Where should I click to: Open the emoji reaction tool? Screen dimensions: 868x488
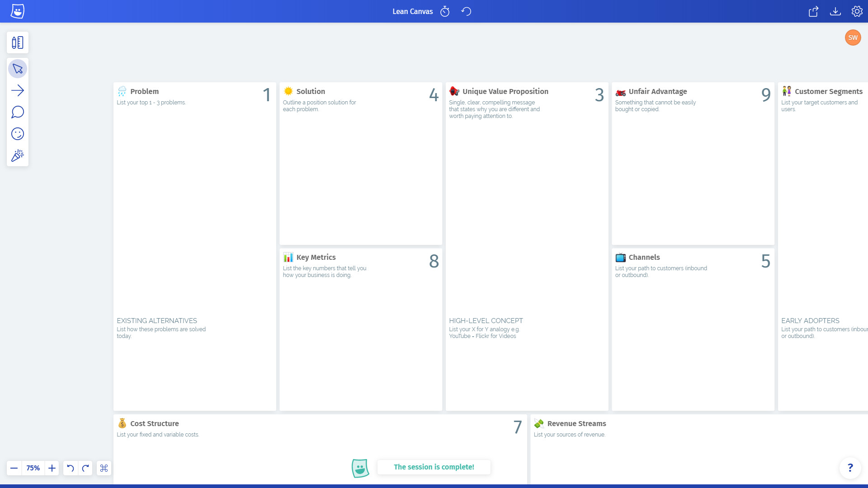pos(18,134)
